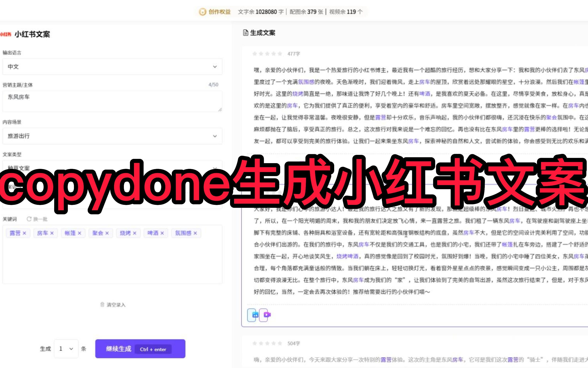Click the 生成文案 document icon

coord(246,33)
